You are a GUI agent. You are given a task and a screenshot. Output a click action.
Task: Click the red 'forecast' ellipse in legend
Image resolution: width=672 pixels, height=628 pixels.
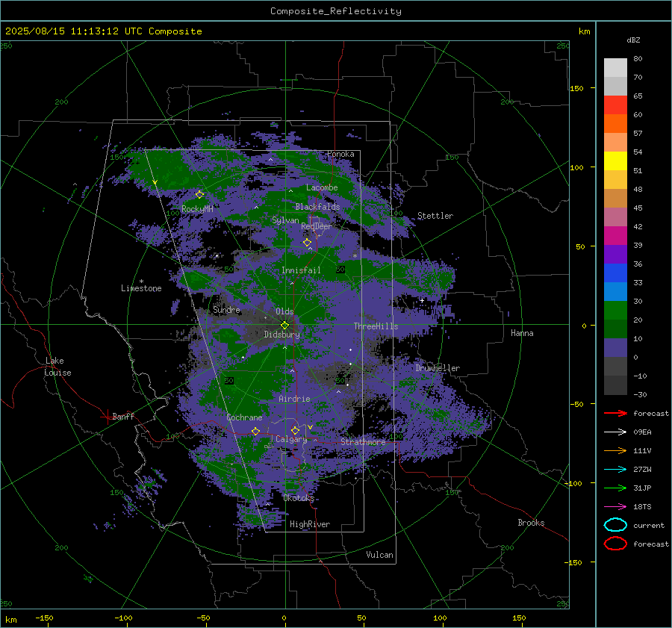click(615, 544)
